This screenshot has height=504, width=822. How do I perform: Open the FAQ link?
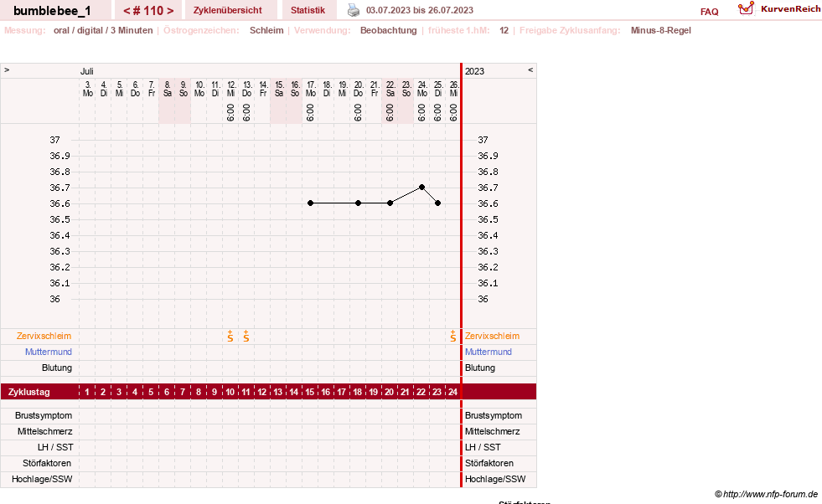pyautogui.click(x=709, y=12)
